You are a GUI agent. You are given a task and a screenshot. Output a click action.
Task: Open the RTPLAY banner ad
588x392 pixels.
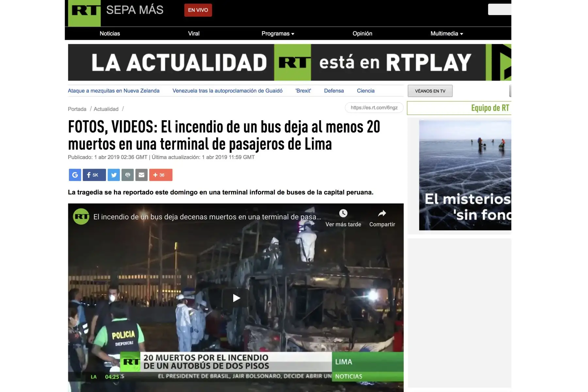point(289,62)
